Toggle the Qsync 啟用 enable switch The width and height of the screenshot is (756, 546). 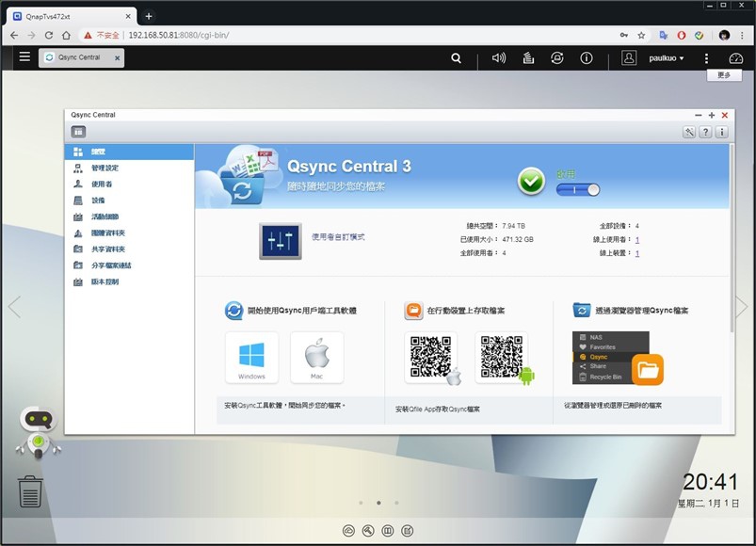click(x=578, y=190)
